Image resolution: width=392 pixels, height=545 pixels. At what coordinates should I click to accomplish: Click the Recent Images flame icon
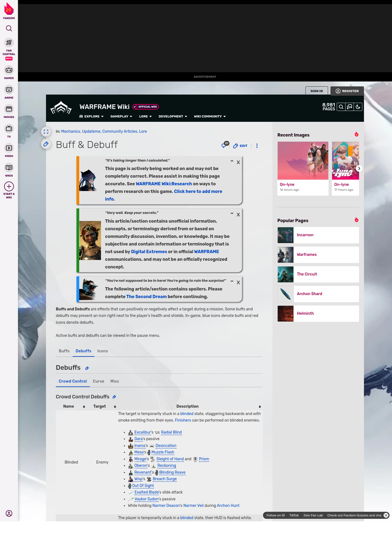356,134
